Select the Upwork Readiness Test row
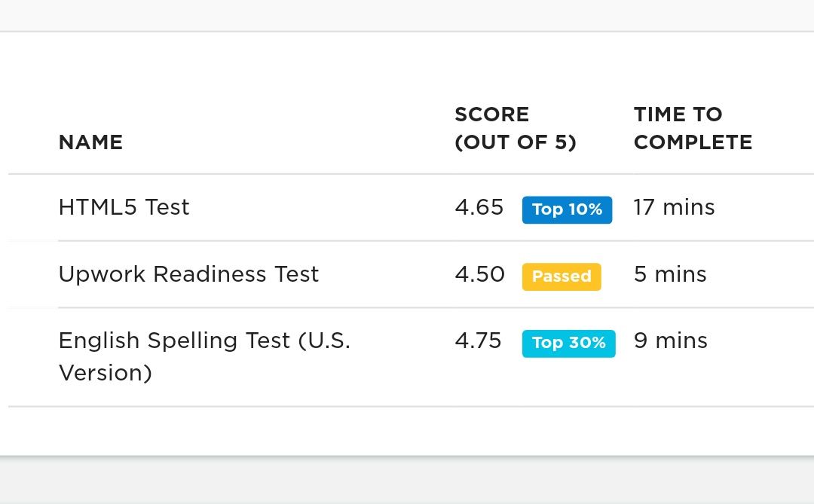814x504 pixels. 412,274
